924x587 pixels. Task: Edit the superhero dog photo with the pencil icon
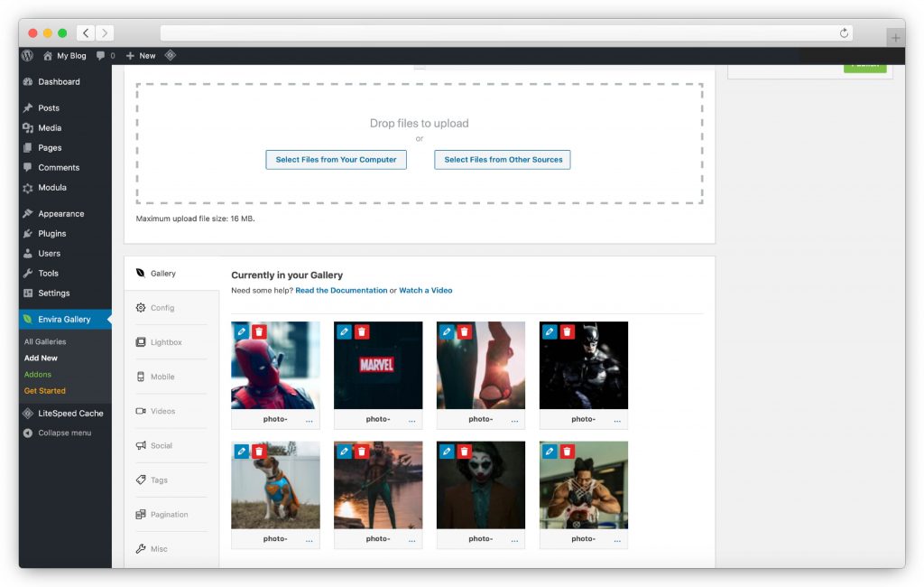[x=242, y=451]
